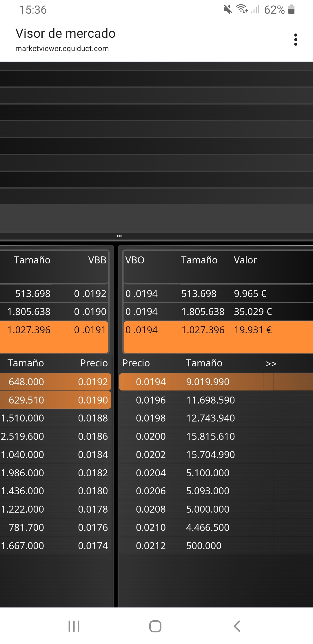This screenshot has height=644, width=313.
Task: Click the 19.931 € value cell
Action: tap(253, 330)
